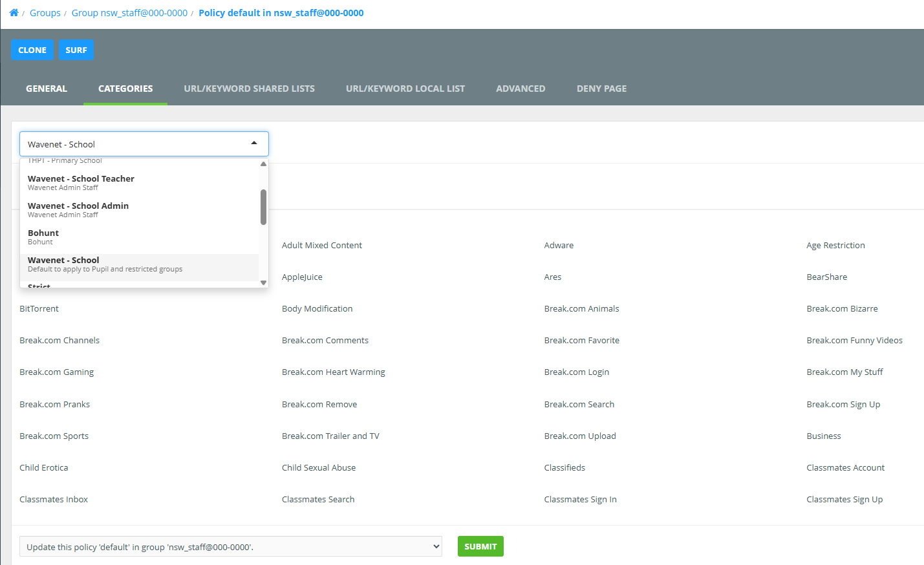Viewport: 924px width, 565px height.
Task: Click the green Submit button
Action: 480,546
